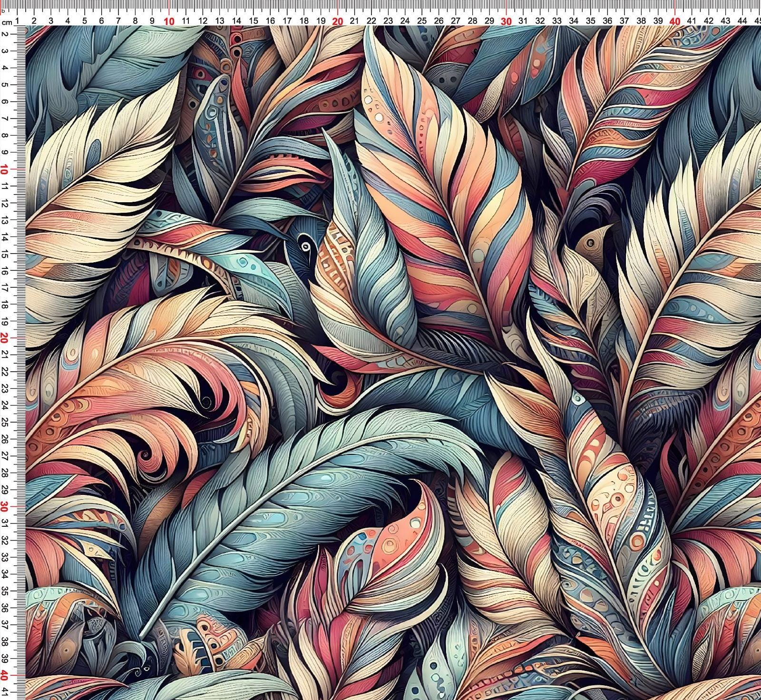
Task: Click red 30 on the vertical ruler
Action: click(5, 507)
